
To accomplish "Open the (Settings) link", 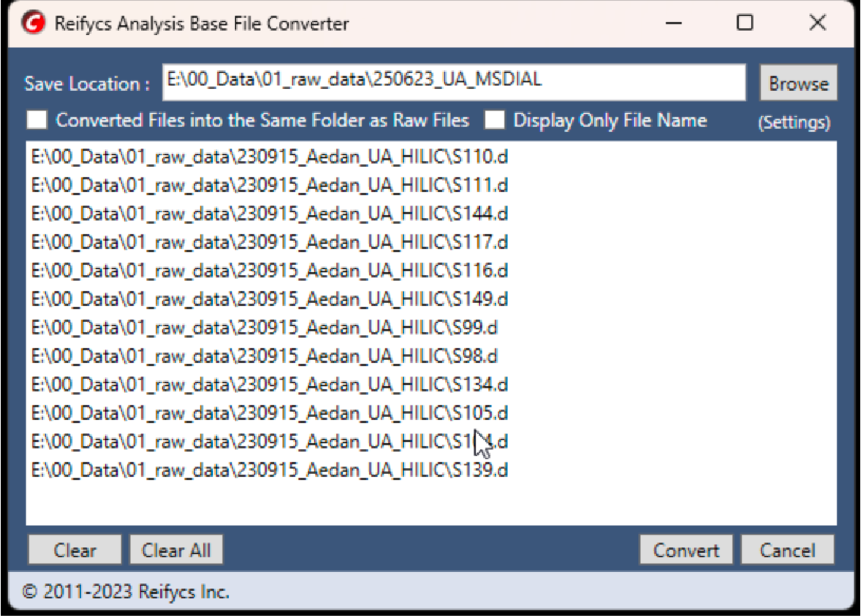I will pyautogui.click(x=794, y=122).
